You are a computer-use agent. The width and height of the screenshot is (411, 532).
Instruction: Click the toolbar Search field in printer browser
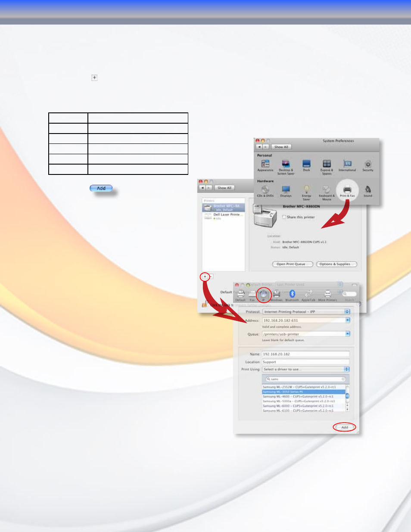349,294
